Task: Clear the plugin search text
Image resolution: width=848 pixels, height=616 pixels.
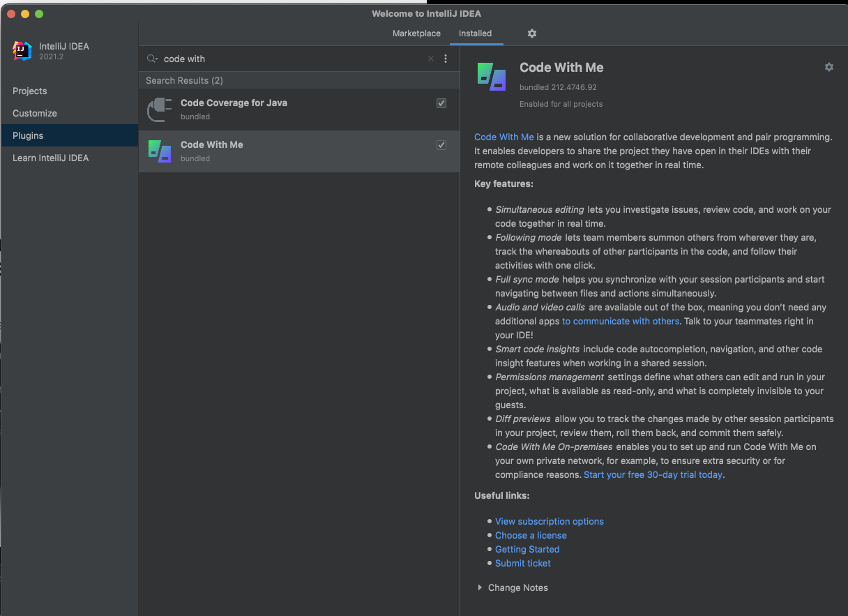Action: (x=431, y=59)
